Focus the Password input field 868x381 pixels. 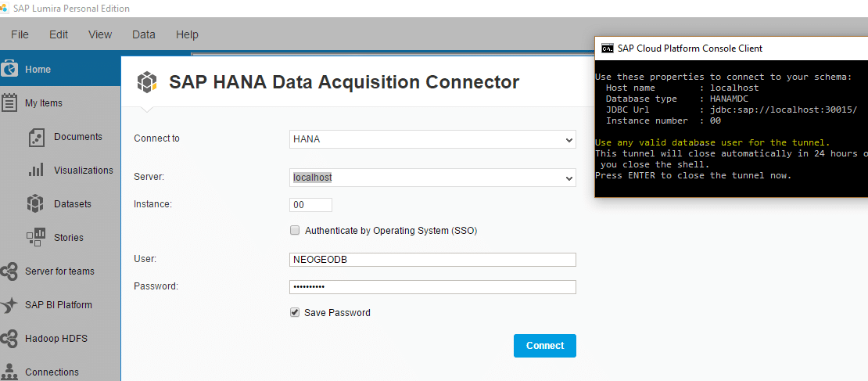(432, 287)
